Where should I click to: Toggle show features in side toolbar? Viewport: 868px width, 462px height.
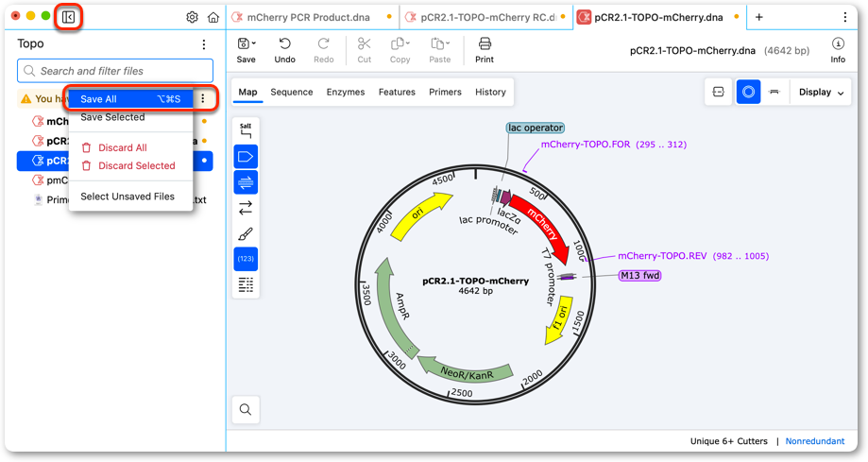point(246,157)
